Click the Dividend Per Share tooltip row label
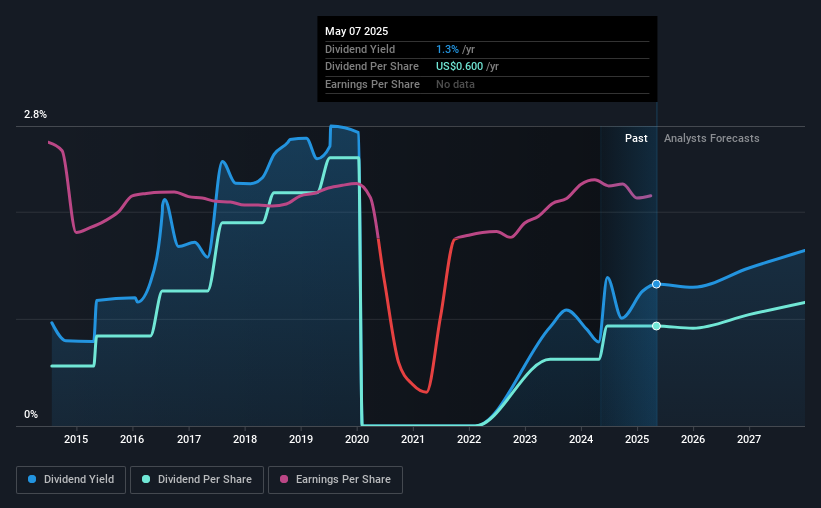Viewport: 821px width, 508px height. 372,67
